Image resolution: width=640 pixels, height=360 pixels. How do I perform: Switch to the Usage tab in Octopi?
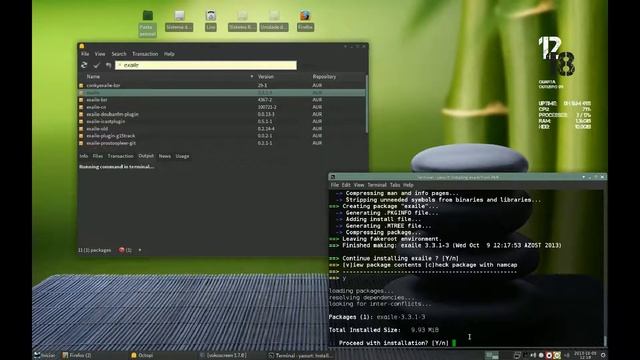(182, 156)
